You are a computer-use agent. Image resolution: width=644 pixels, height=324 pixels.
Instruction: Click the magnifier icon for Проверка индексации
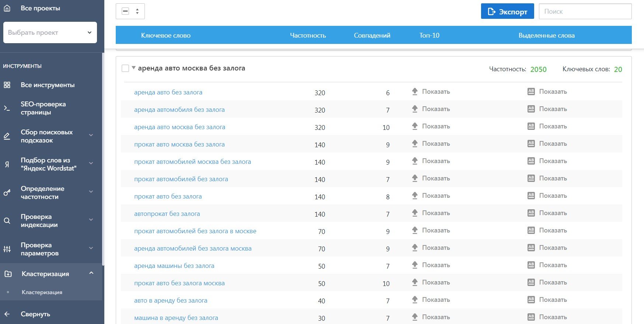(7, 221)
